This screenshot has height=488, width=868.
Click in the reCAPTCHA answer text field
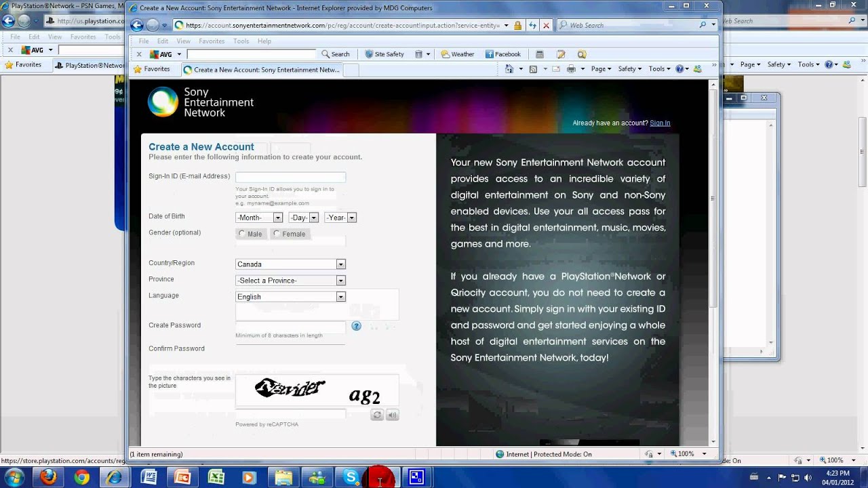(290, 413)
